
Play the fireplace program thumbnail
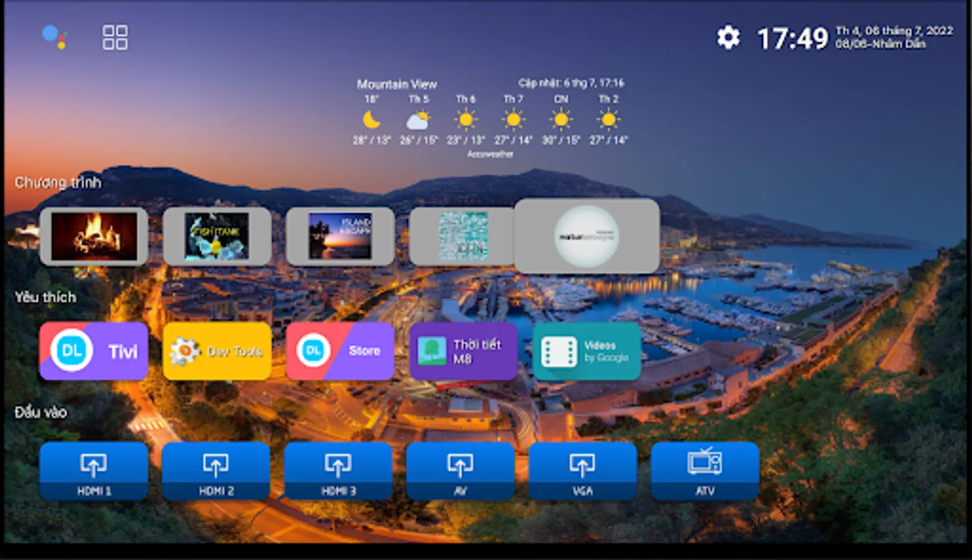94,236
